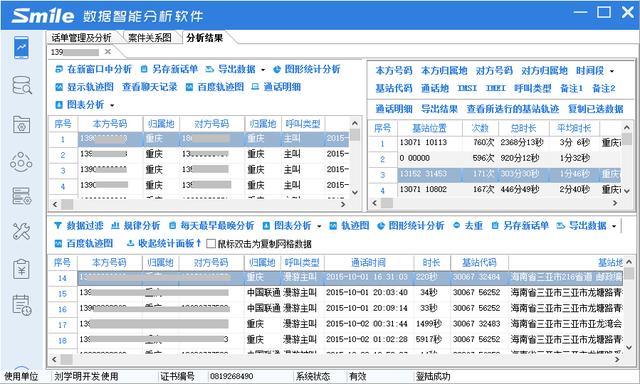The width and height of the screenshot is (640, 384).
Task: Click 对方归属地 grouping link
Action: (544, 71)
